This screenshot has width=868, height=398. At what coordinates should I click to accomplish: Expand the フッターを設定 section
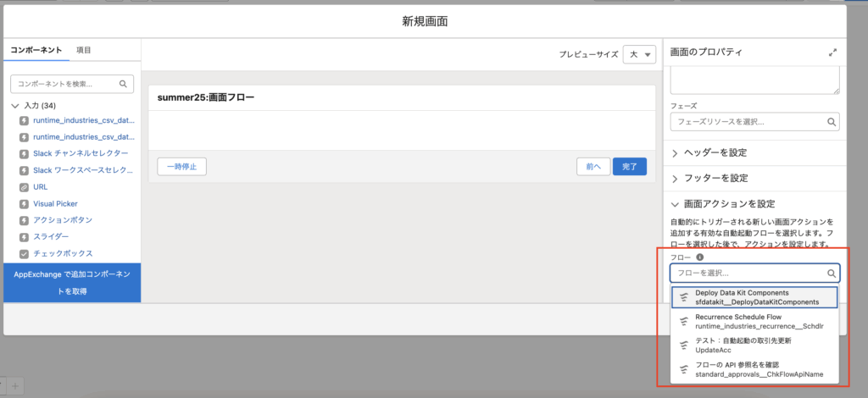pos(676,179)
